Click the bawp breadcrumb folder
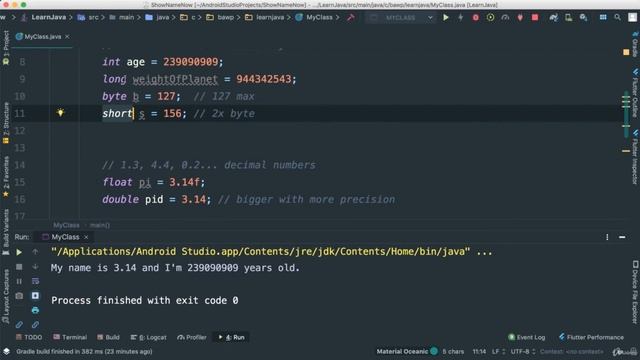 (220, 18)
